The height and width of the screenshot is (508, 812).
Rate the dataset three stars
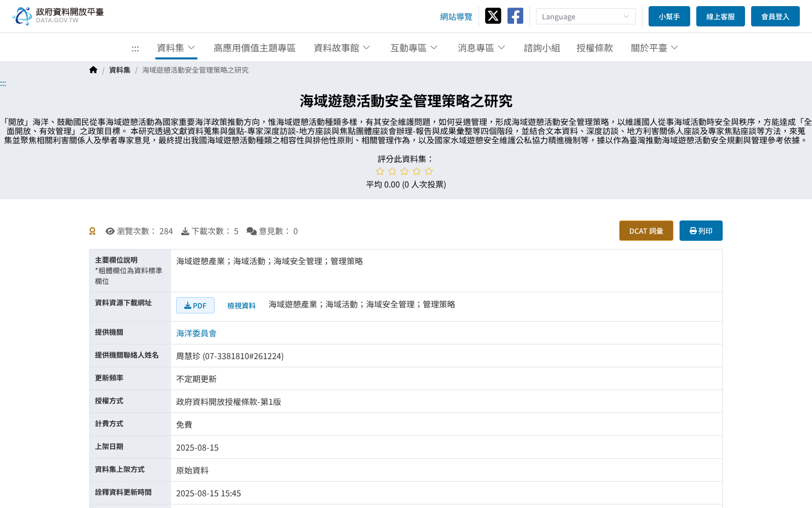pos(404,172)
